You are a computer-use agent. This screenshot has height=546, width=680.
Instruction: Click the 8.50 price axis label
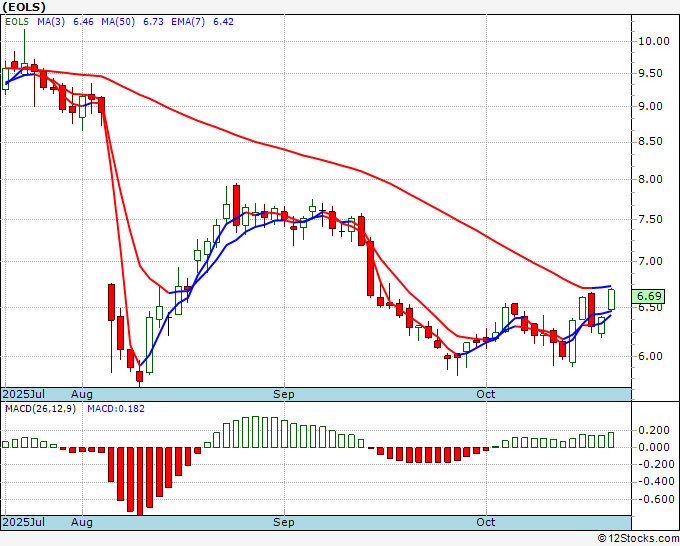(x=650, y=141)
